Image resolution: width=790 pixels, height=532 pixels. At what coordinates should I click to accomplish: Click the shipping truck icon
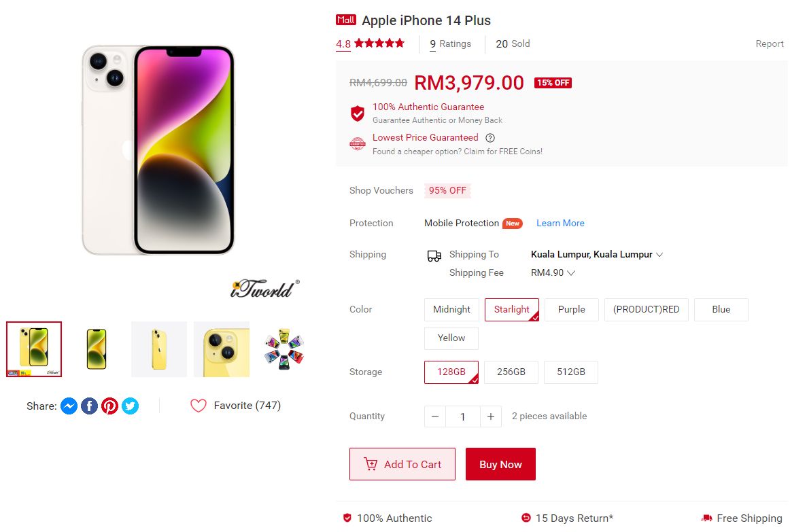click(433, 255)
